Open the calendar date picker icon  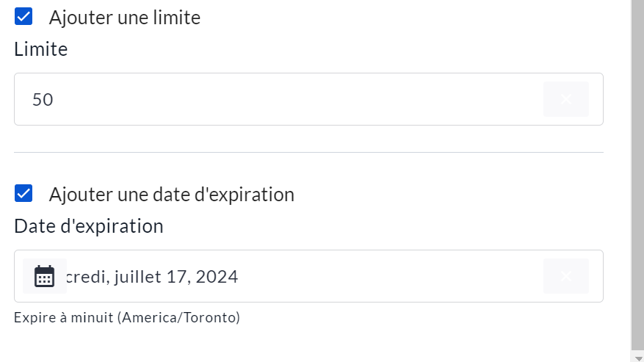[x=45, y=276]
